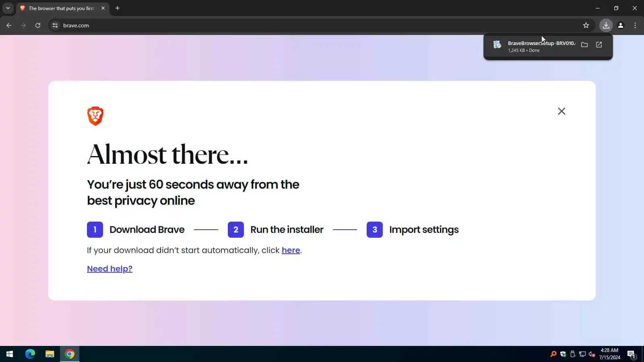Click the USB device tray icon
Screen dimensions: 644x362
tap(573, 354)
